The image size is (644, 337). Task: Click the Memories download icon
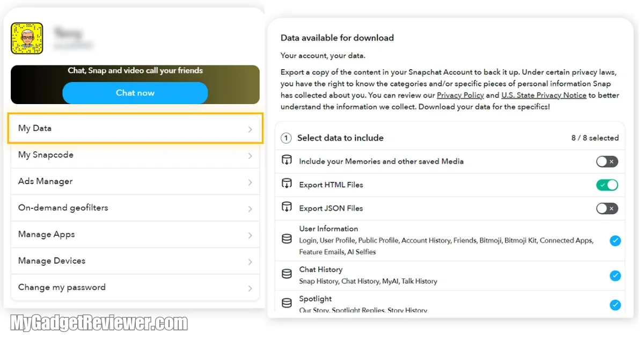[x=287, y=161]
